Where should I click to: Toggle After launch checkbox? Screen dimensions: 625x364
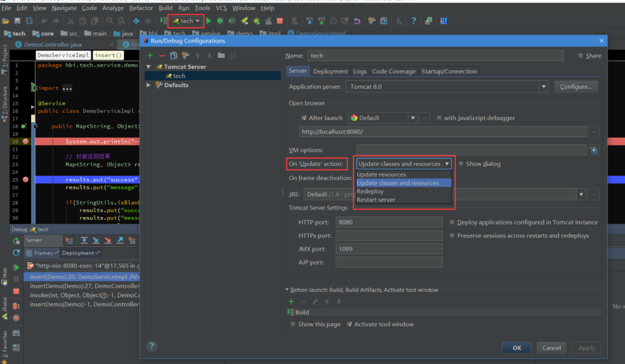304,118
